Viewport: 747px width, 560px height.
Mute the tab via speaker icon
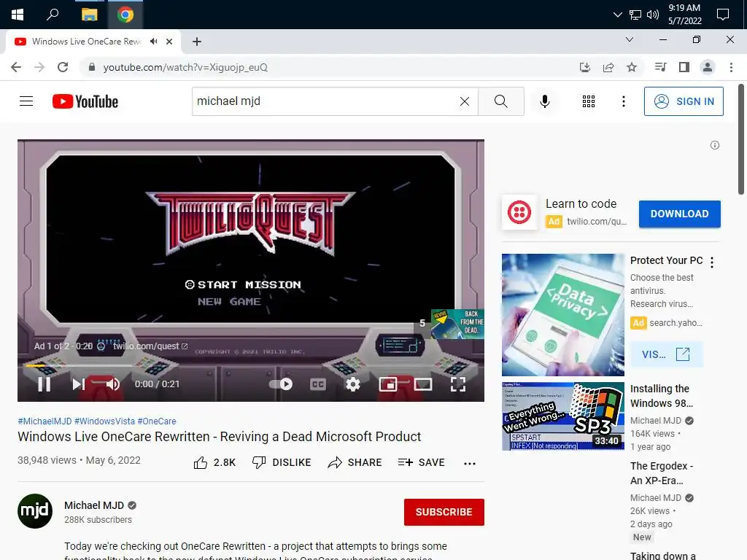pos(153,42)
